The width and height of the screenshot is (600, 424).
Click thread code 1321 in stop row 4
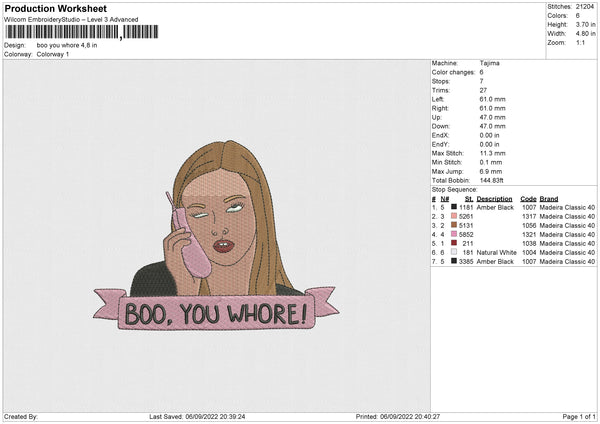pos(529,235)
